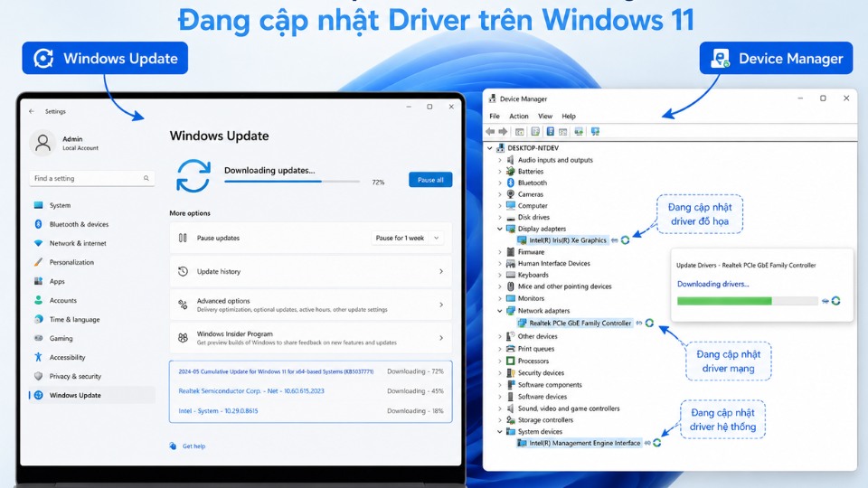This screenshot has width=868, height=488.
Task: Click the blue Help icon in Device Manager toolbar
Action: (x=551, y=132)
